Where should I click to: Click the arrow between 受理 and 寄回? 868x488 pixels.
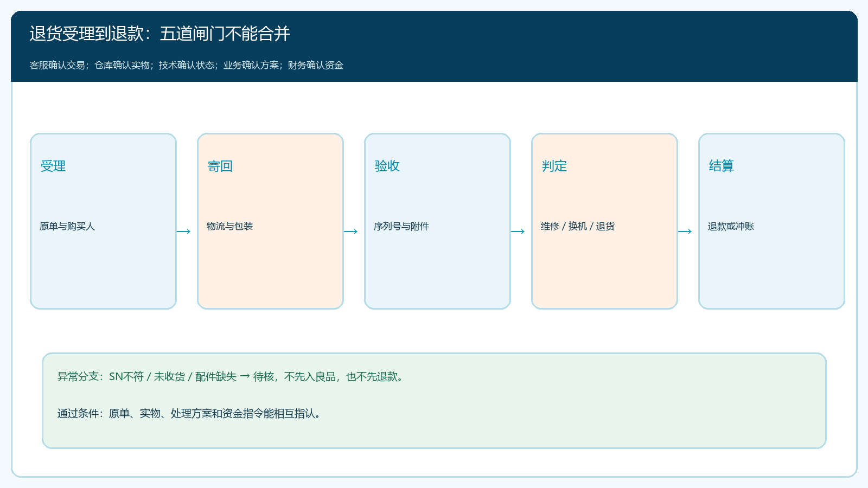coord(184,232)
